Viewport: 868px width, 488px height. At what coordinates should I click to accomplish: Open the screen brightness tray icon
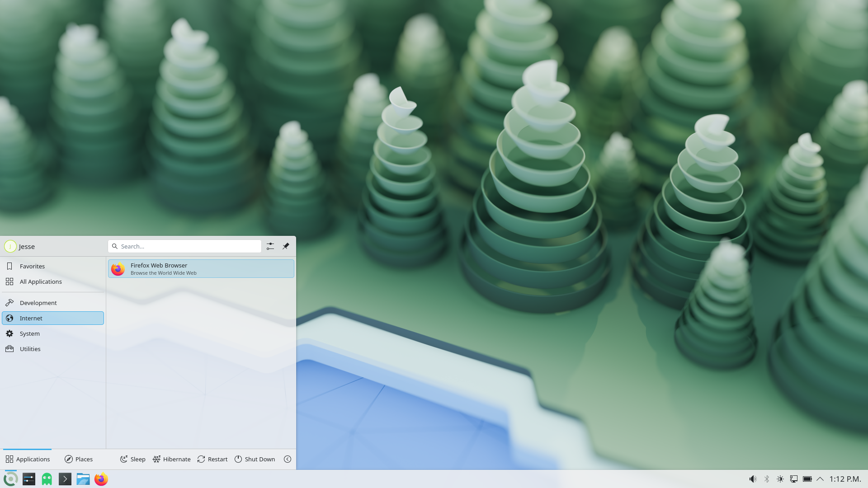tap(780, 479)
